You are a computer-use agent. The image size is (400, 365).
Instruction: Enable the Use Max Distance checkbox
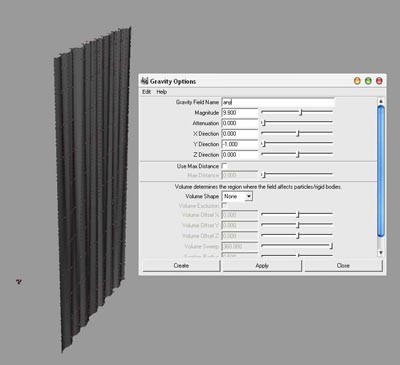point(224,166)
